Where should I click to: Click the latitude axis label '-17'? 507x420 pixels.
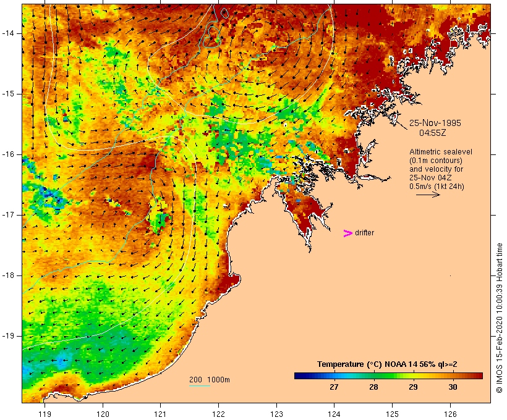tap(7, 215)
